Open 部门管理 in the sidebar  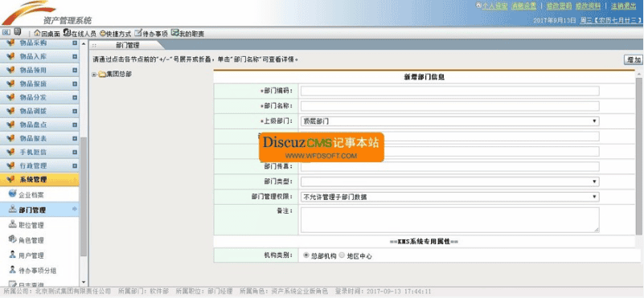point(32,210)
